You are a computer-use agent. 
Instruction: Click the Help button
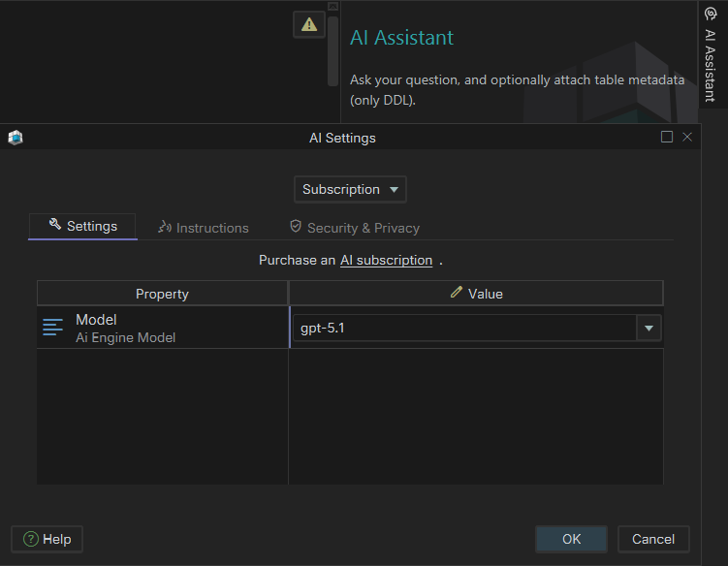(47, 539)
